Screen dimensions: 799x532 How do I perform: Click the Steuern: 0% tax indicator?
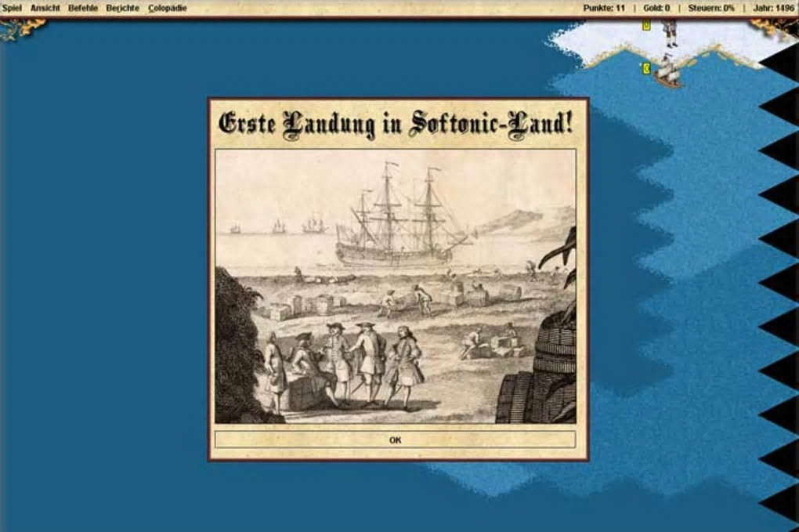[710, 8]
